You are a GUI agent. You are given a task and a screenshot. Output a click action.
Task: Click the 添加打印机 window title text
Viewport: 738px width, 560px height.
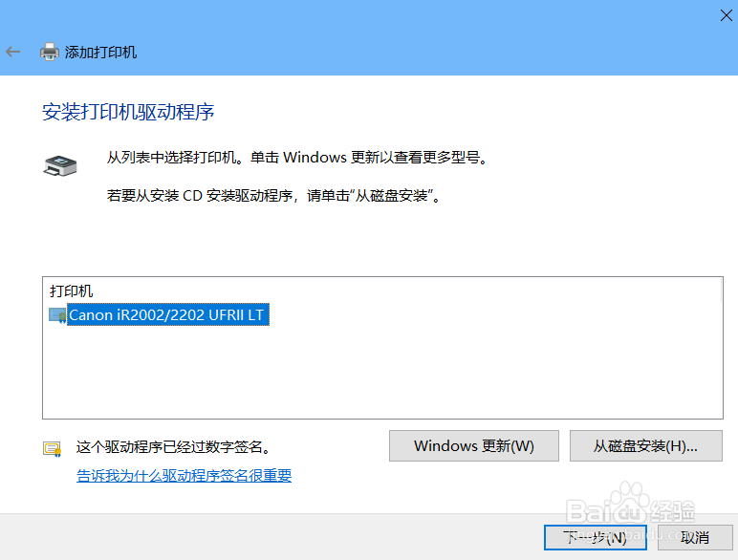pos(100,53)
